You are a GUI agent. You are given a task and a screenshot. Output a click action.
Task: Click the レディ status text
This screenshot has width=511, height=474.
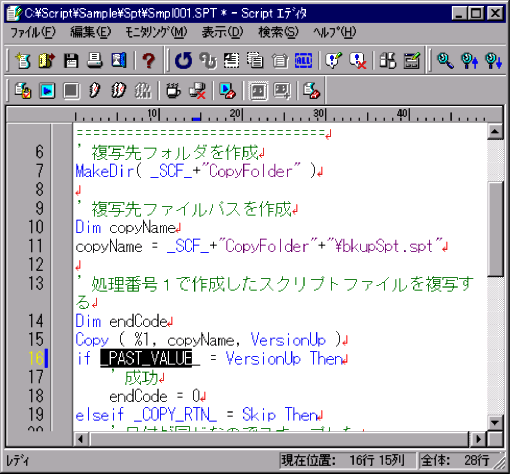click(18, 461)
